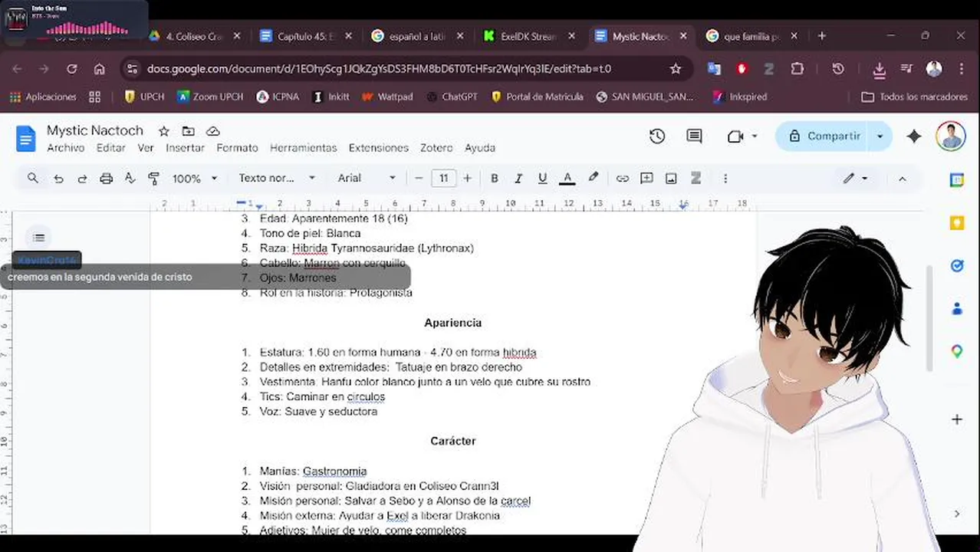980x552 pixels.
Task: Open the Texto normal style dropdown
Action: (276, 178)
